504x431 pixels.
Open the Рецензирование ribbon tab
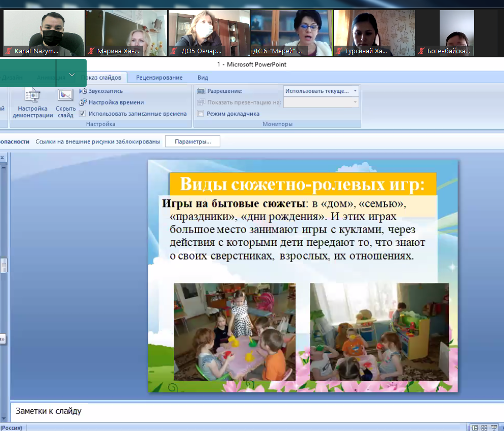[x=159, y=78]
